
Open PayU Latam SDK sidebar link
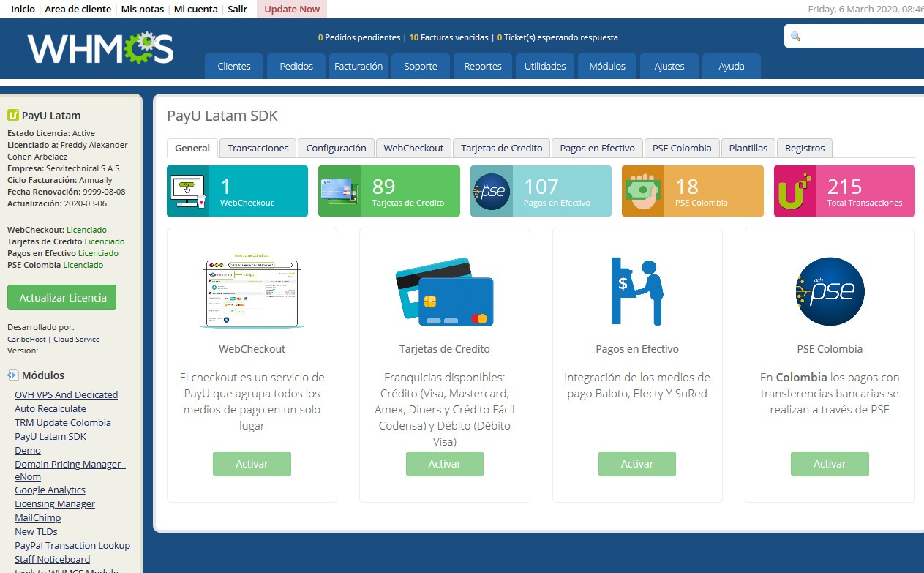[x=50, y=436]
